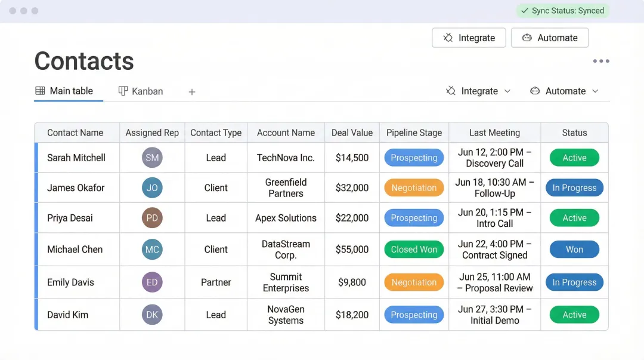Click Emily Davis's ED avatar badge
This screenshot has height=360, width=644.
151,282
